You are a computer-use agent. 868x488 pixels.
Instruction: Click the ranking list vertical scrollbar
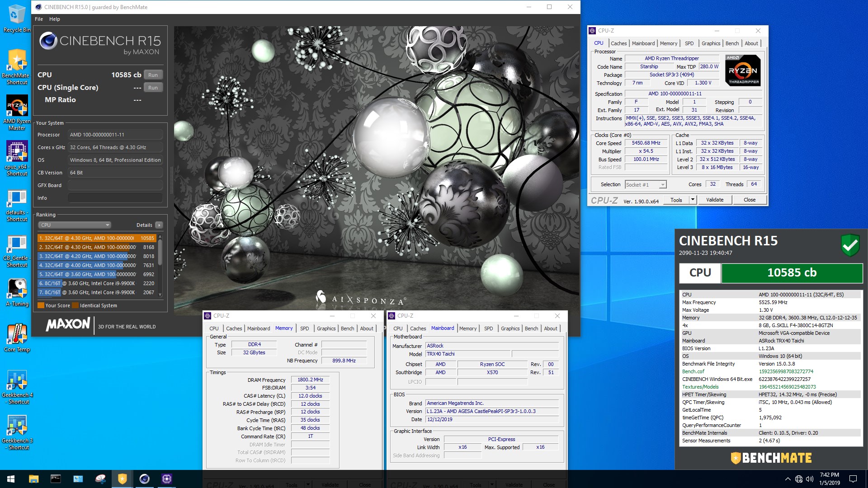pos(160,265)
